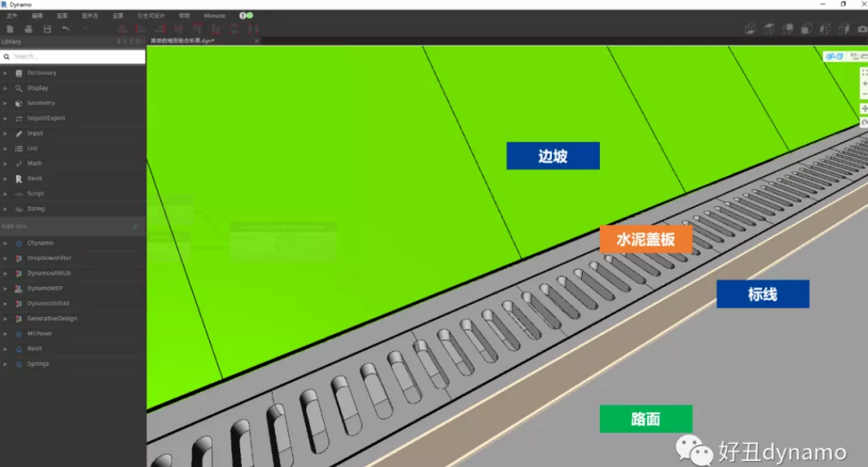Toggle the green circle Monocle indicator
This screenshot has height=467, width=868.
tap(250, 15)
